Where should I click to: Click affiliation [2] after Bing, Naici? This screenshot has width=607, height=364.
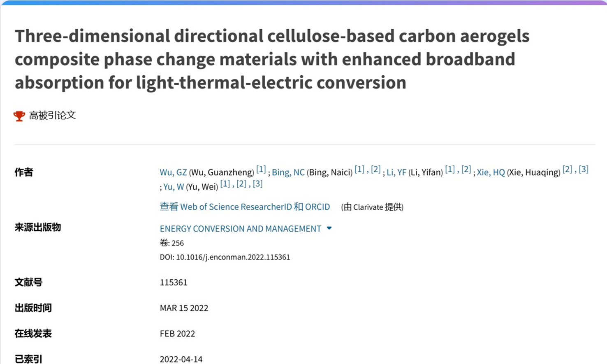(x=375, y=169)
